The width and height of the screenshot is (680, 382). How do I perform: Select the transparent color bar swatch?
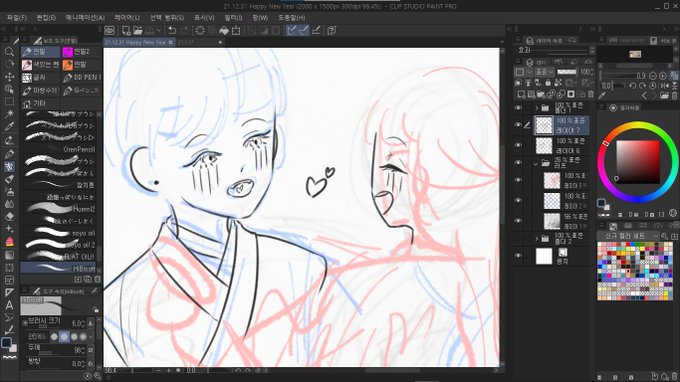(x=10, y=358)
